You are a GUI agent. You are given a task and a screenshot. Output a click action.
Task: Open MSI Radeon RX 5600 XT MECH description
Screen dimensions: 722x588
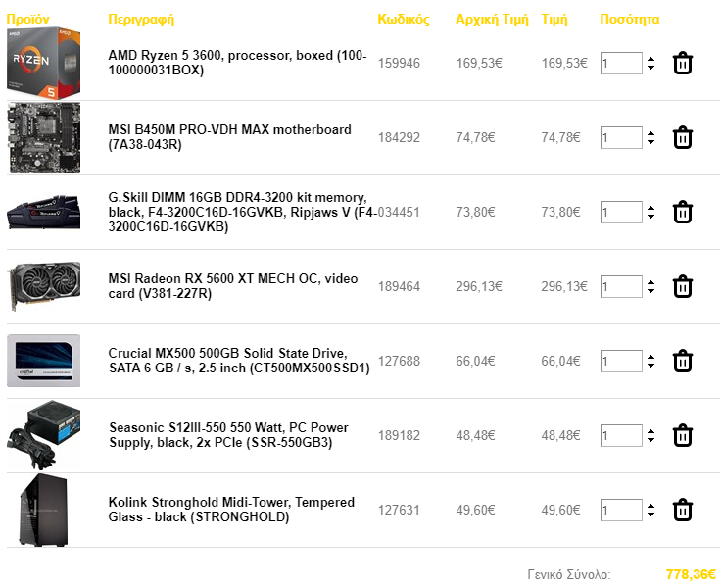[232, 286]
